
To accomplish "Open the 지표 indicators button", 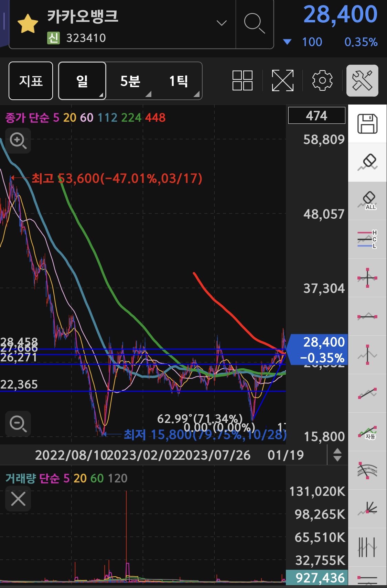I will click(31, 81).
